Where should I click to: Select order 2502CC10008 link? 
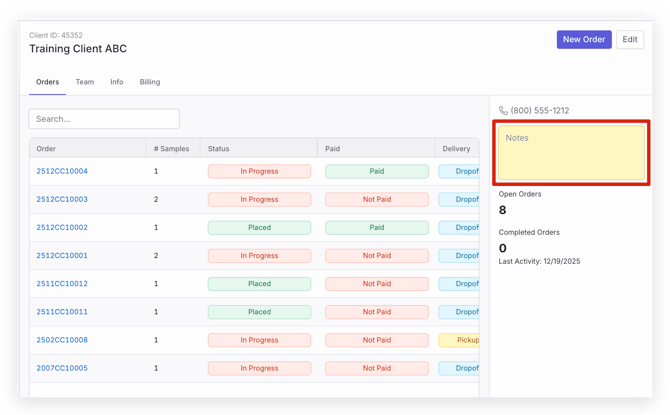pos(62,340)
